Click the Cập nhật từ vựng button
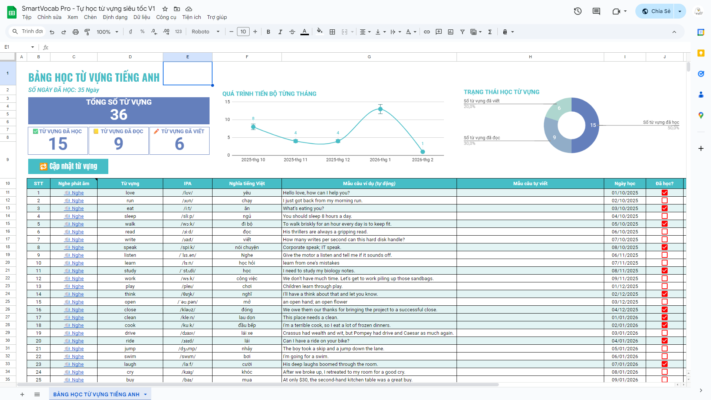711x400 pixels. point(70,166)
